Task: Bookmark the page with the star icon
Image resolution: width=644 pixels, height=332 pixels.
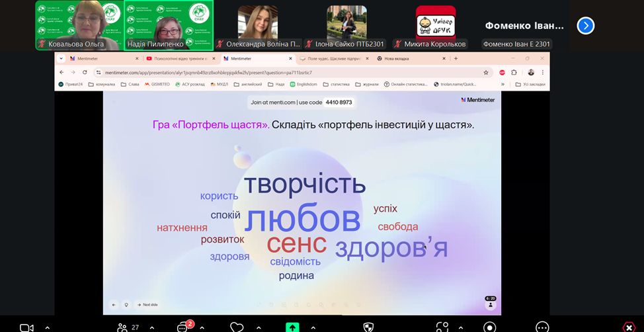Action: [x=486, y=72]
